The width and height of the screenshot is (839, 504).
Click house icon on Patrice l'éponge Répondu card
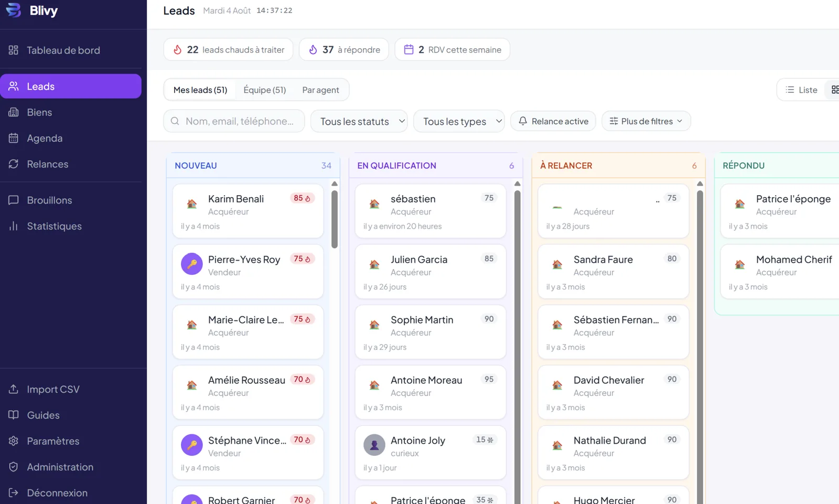[x=740, y=204]
